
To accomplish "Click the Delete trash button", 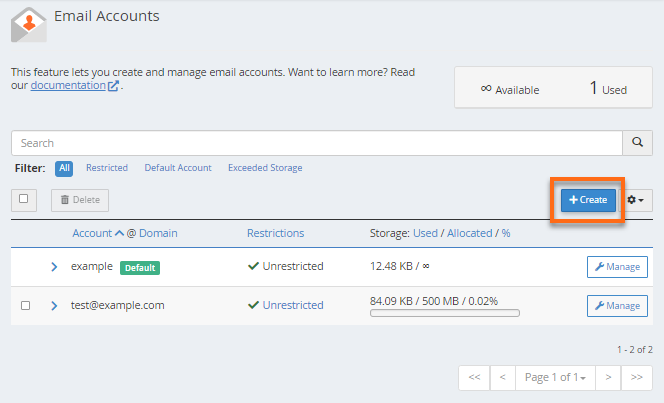I will (x=80, y=200).
